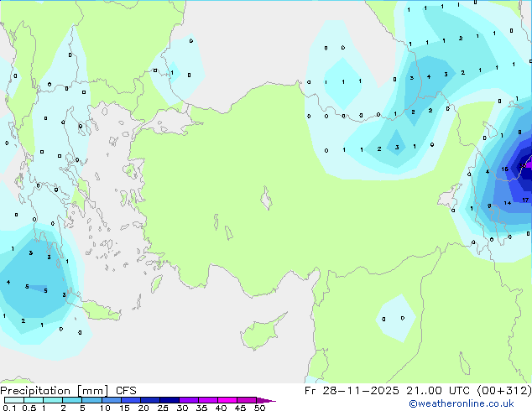Image resolution: width=532 pixels, height=411 pixels.
Task: Click the legend label '10'
Action: [x=105, y=408]
